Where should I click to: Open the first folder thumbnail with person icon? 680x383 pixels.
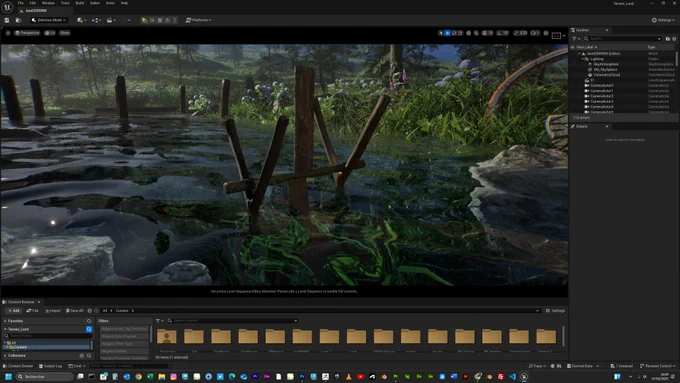tap(167, 337)
